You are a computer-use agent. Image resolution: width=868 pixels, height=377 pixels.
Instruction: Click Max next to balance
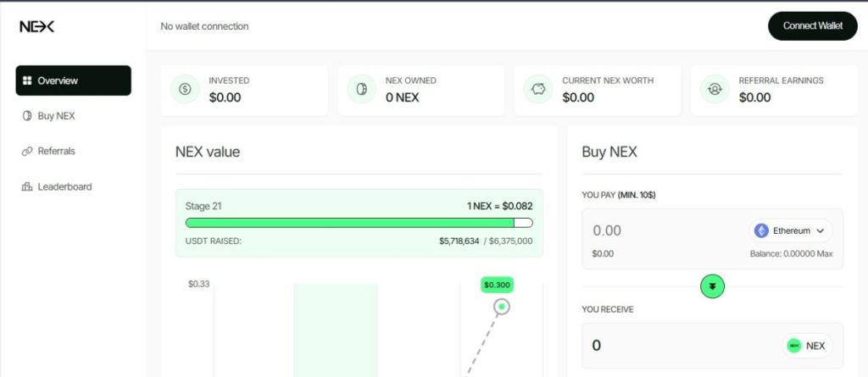[824, 253]
